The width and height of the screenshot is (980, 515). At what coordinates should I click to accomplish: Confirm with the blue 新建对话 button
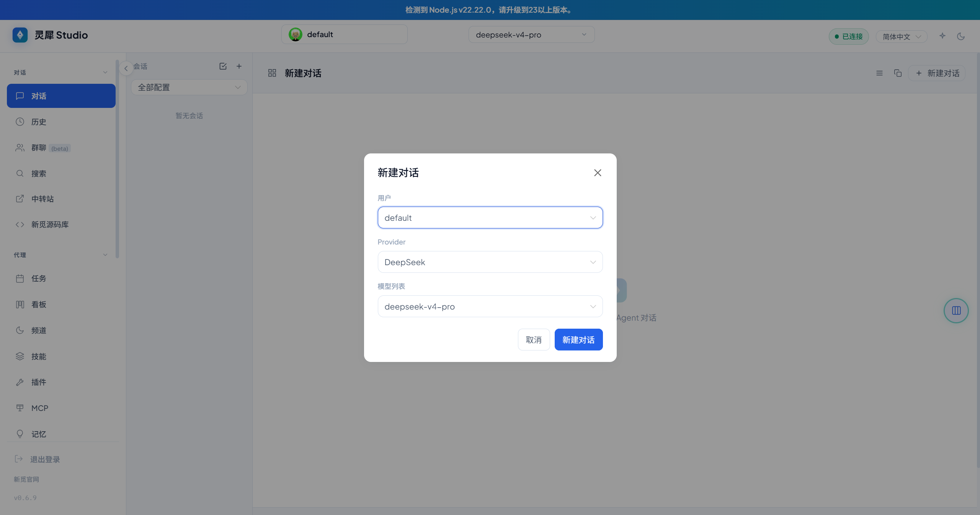[x=578, y=340]
